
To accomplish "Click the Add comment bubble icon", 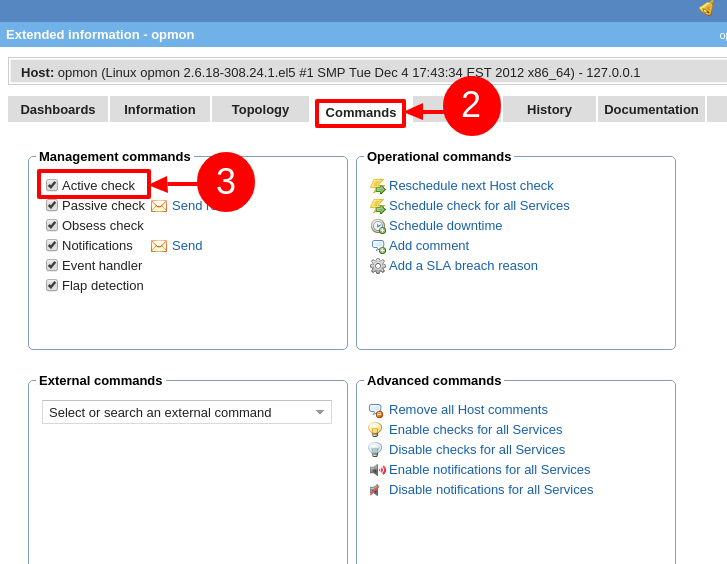I will coord(378,246).
